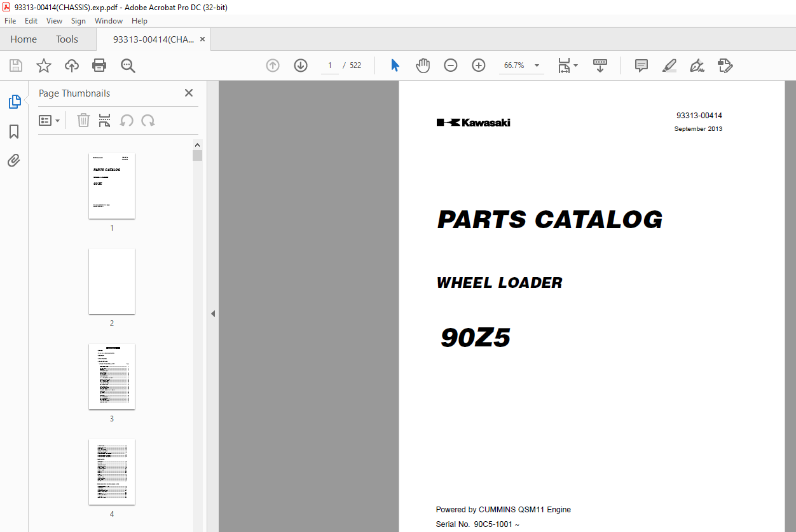Image resolution: width=796 pixels, height=532 pixels.
Task: Switch to the Tools tab
Action: coord(67,39)
